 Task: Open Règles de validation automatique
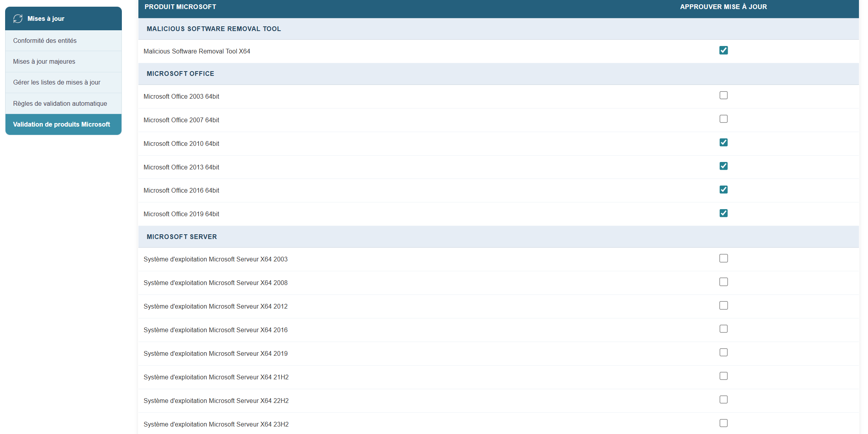pyautogui.click(x=60, y=103)
